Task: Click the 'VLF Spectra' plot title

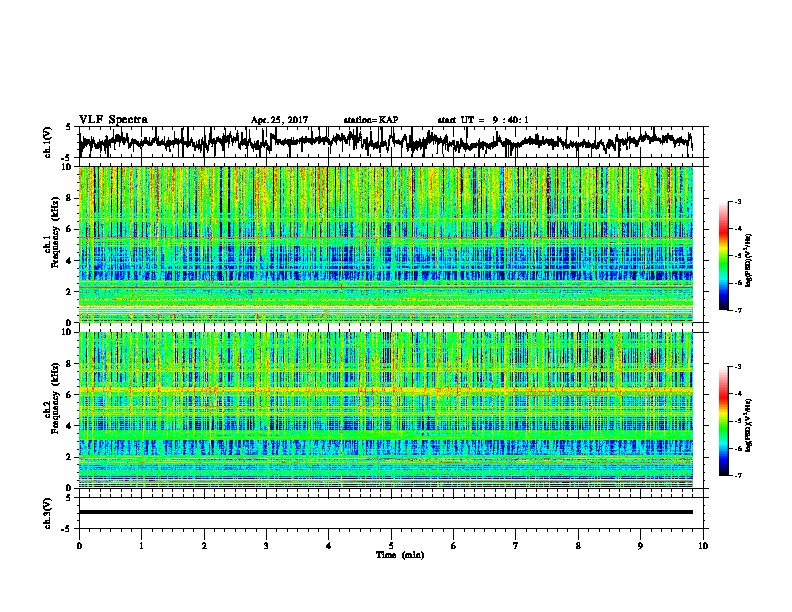Action: tap(113, 120)
